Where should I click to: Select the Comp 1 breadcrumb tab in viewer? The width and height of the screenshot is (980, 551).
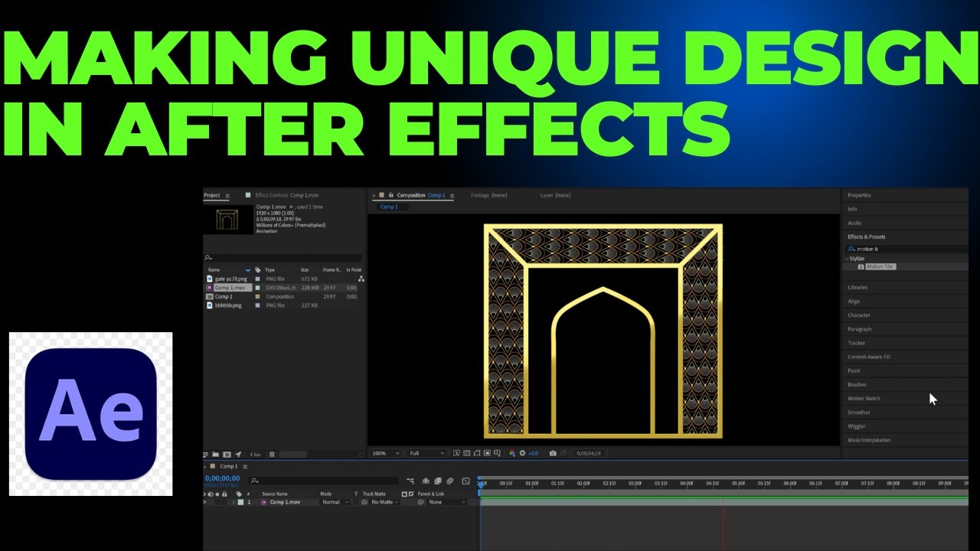point(389,207)
